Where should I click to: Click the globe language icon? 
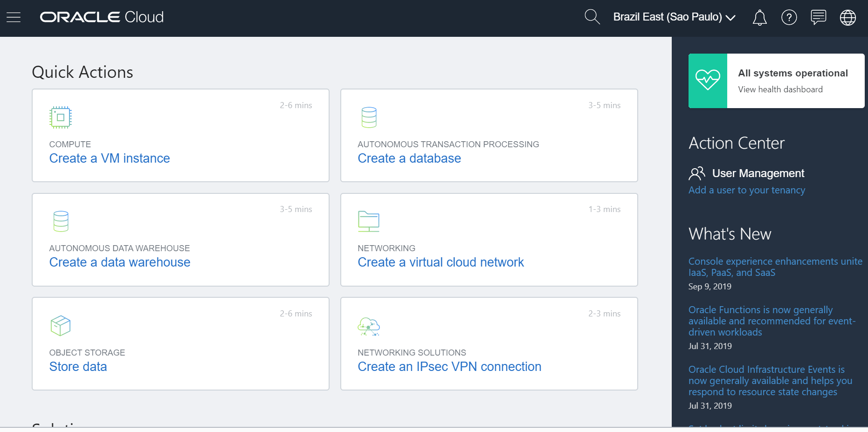click(847, 18)
